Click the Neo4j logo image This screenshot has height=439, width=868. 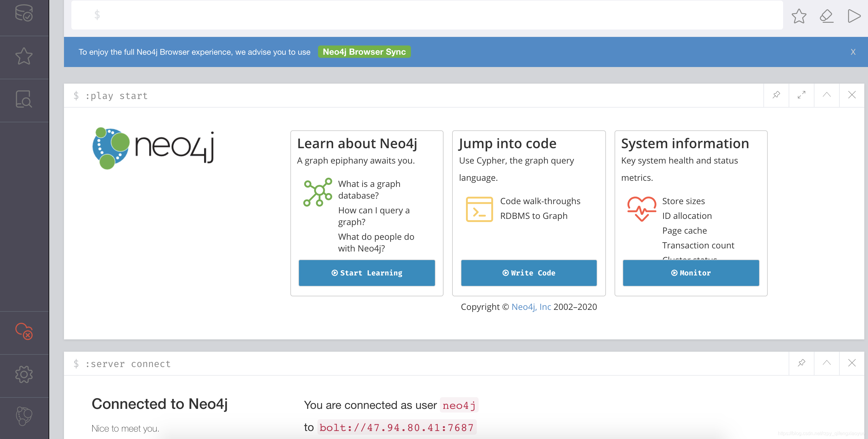(153, 148)
